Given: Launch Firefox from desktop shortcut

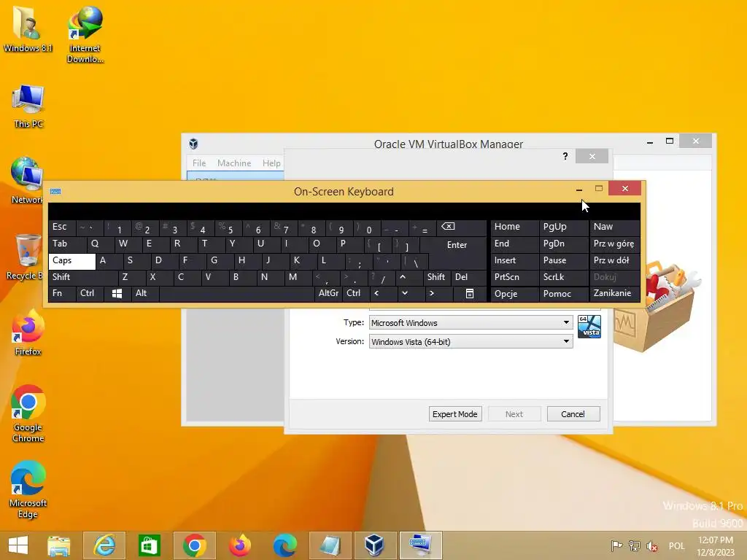Looking at the screenshot, I should pos(28,332).
